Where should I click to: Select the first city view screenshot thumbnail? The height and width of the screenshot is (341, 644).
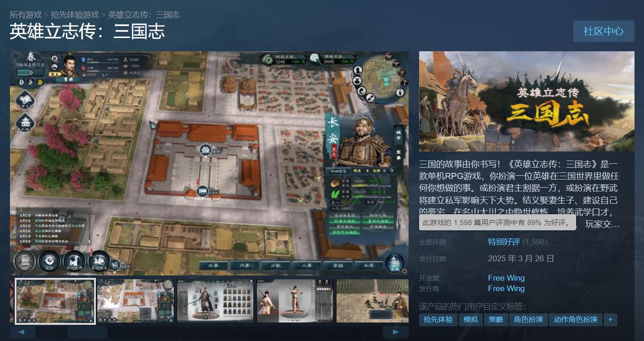point(56,301)
